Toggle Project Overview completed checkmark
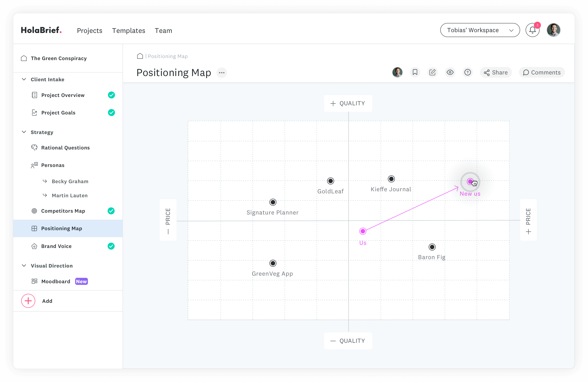 (x=111, y=95)
